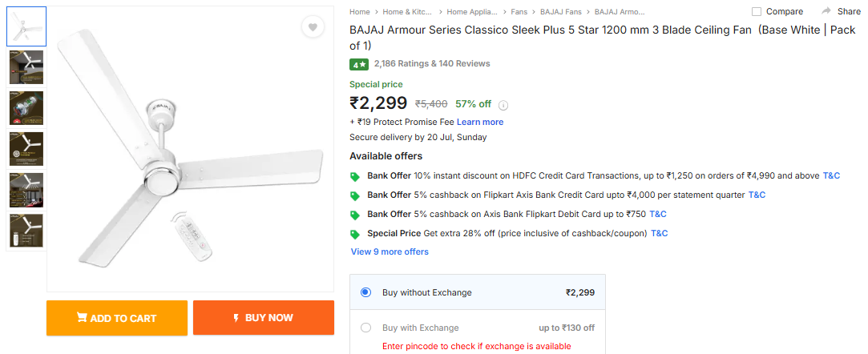This screenshot has width=868, height=354.
Task: Expand View 9 more offers
Action: tap(390, 251)
